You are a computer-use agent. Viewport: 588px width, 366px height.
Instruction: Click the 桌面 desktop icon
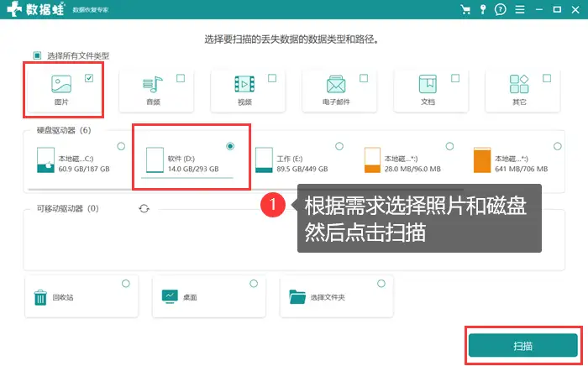pos(170,296)
